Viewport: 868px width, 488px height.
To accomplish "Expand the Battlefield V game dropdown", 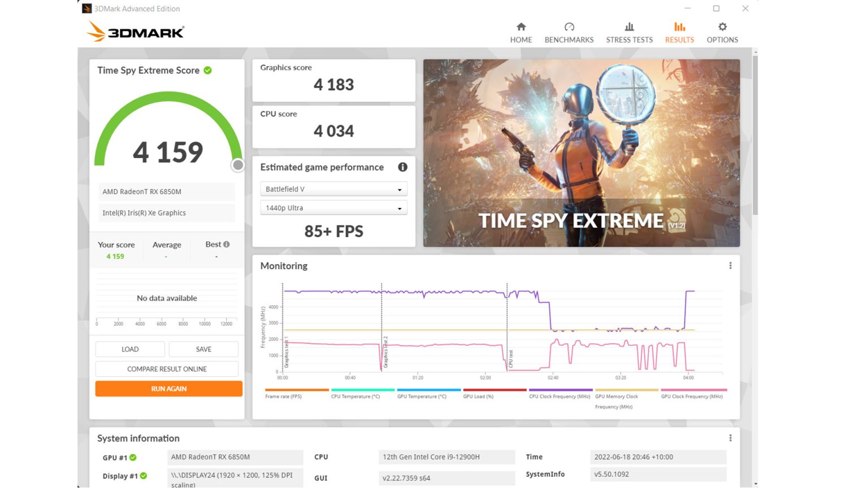I will point(333,189).
